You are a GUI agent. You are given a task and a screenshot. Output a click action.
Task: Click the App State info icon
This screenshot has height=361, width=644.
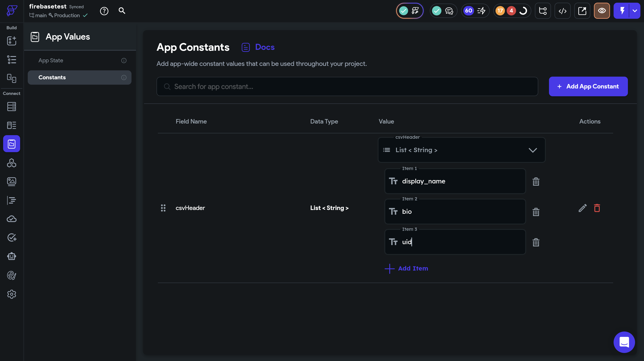tap(124, 61)
